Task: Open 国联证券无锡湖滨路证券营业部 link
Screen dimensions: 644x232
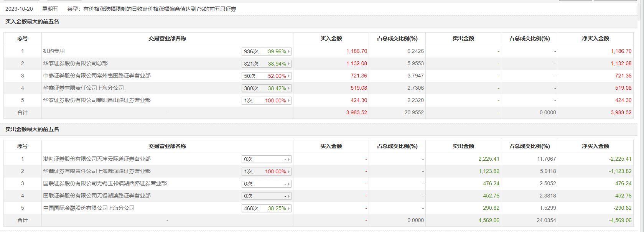Action: click(x=97, y=196)
